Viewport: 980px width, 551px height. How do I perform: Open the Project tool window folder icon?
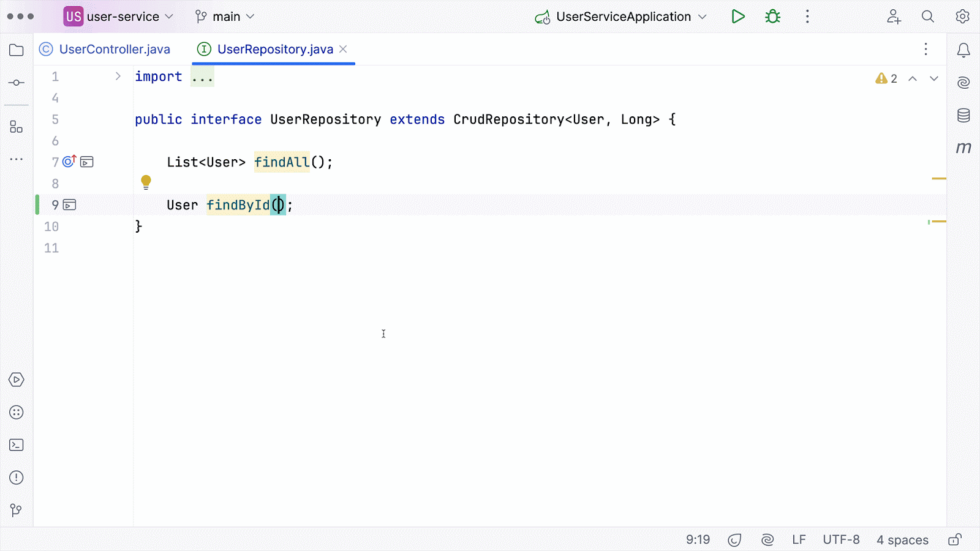(x=17, y=50)
